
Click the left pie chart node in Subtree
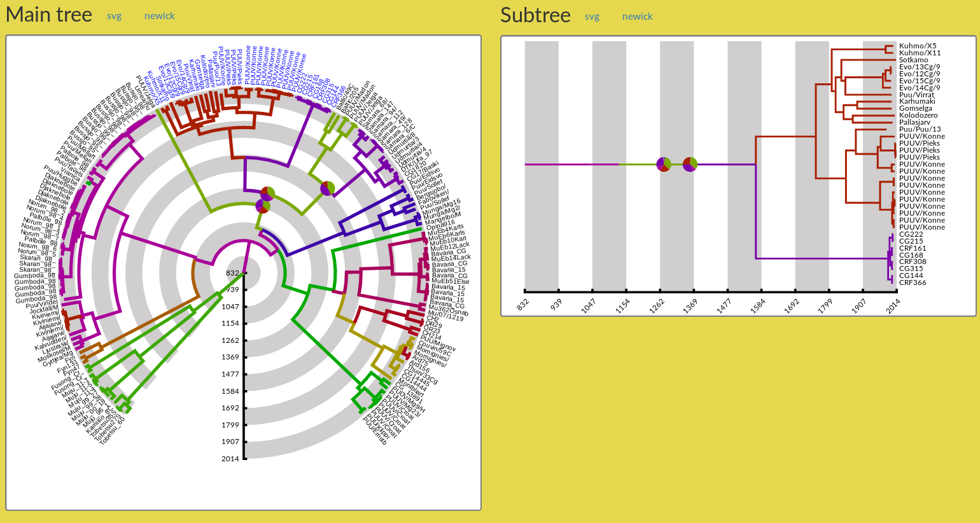[664, 164]
